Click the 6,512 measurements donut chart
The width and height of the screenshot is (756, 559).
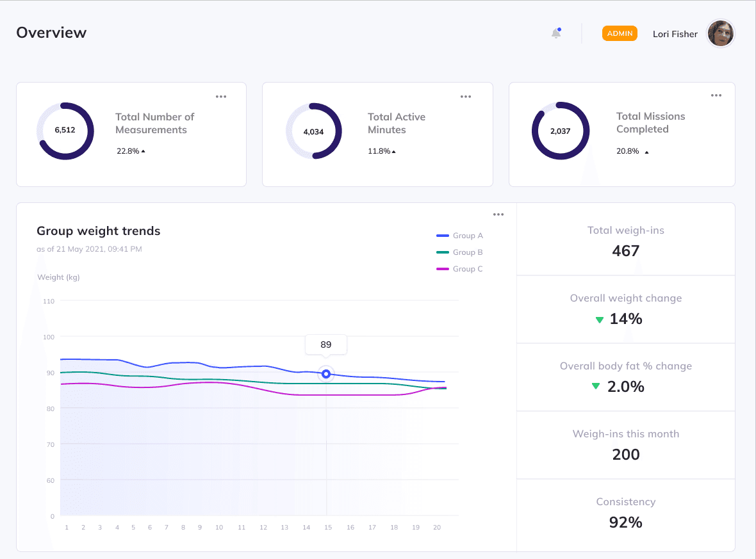(65, 131)
